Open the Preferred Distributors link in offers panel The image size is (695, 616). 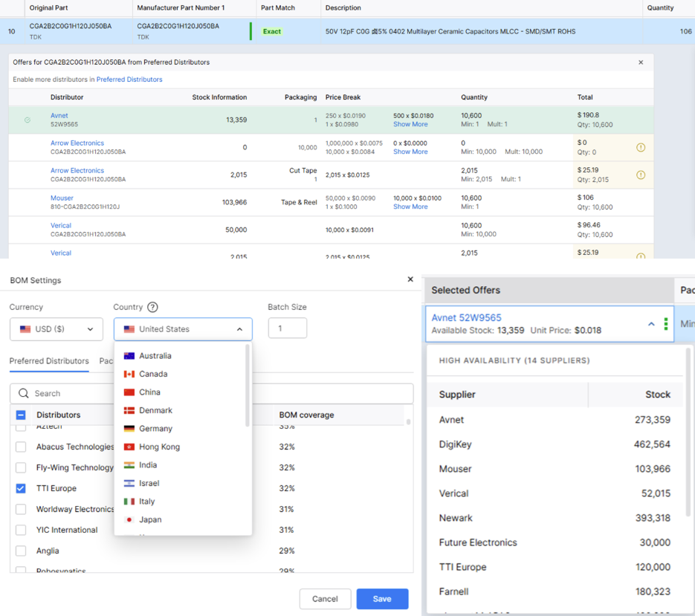pyautogui.click(x=129, y=80)
